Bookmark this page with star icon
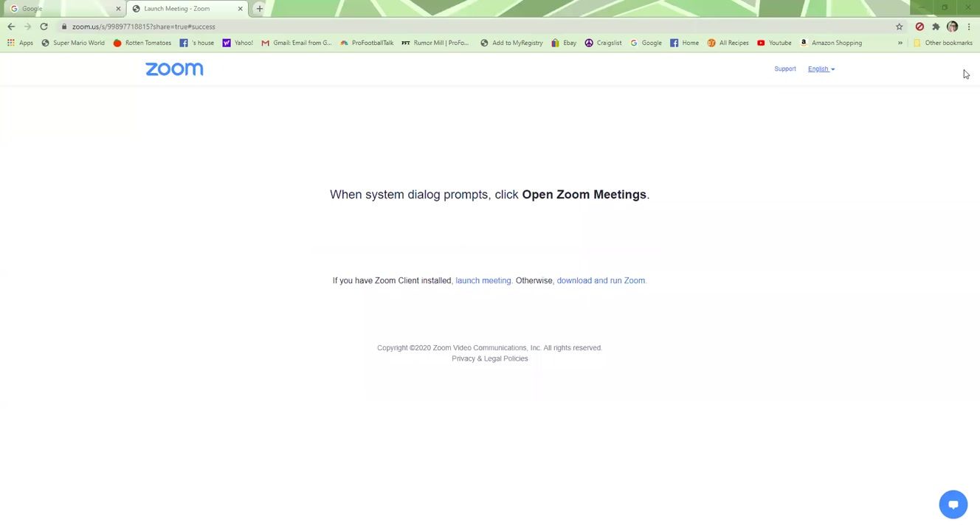The width and height of the screenshot is (980, 531). 899,27
